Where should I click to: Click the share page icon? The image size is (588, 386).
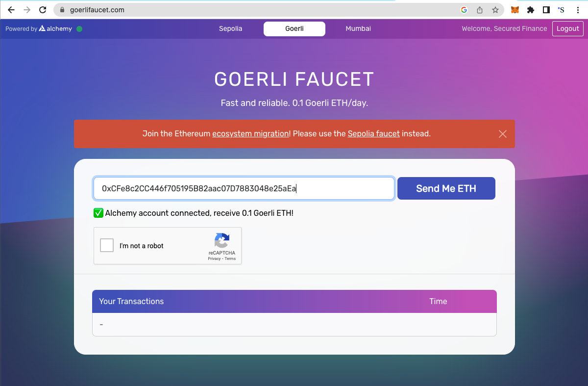tap(480, 10)
